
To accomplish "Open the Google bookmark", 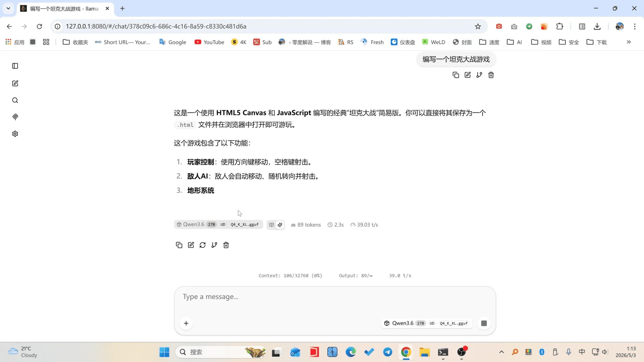I will tap(173, 42).
